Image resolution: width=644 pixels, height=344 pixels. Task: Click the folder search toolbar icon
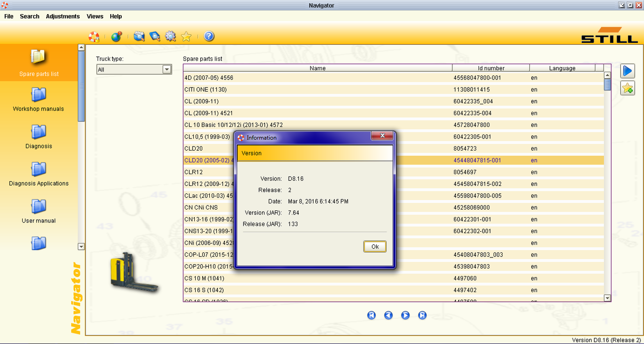point(139,36)
